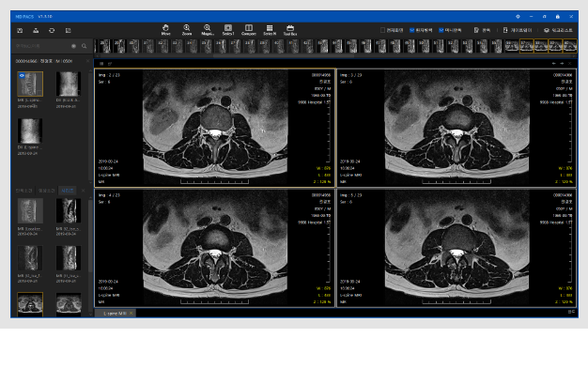Viewport: 588px width, 384px height.
Task: Toggle the eye icon on first study thumbnail
Action: tap(22, 74)
